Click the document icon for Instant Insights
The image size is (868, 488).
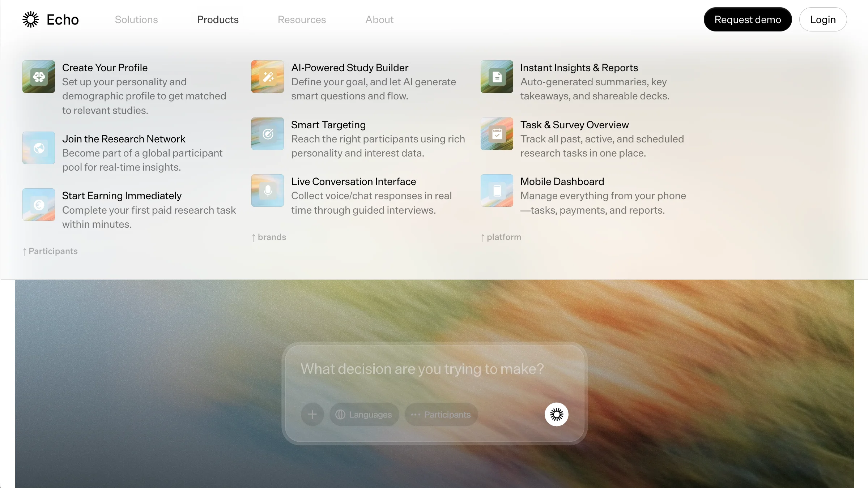coord(497,77)
